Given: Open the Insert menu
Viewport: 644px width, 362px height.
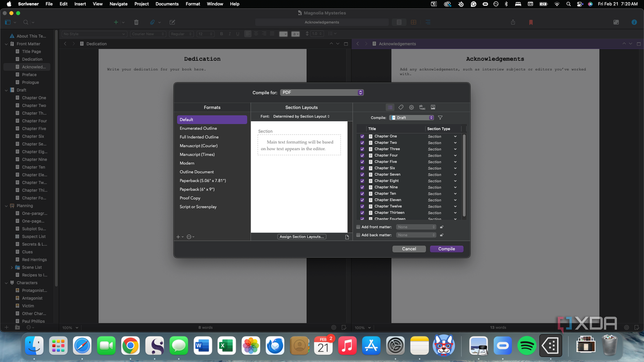Looking at the screenshot, I should (80, 4).
